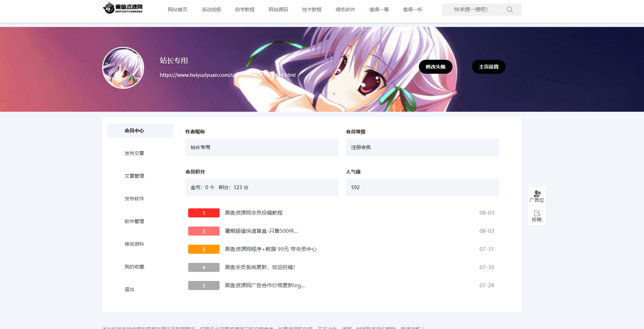Click the 黑鱼资源网 site logo
Screen dimensions: 644x329
pos(123,8)
